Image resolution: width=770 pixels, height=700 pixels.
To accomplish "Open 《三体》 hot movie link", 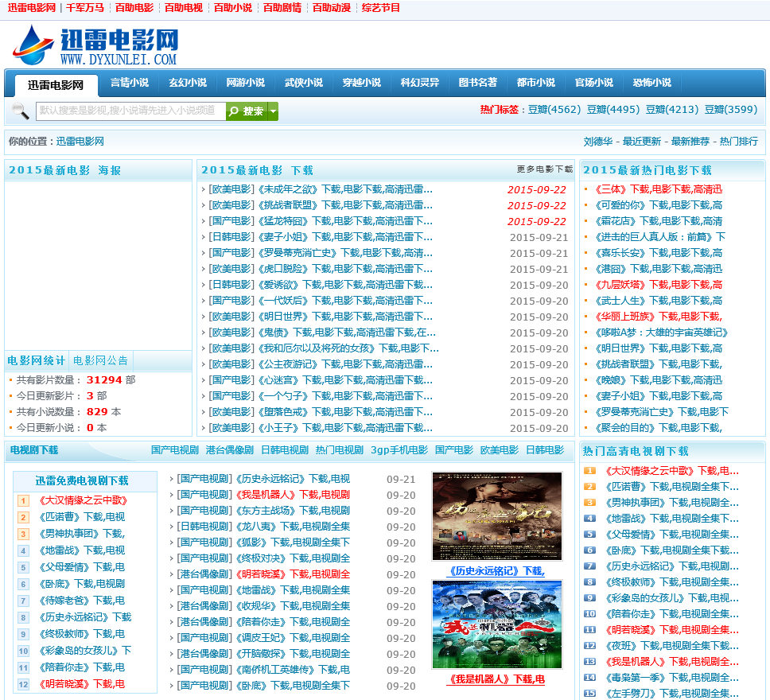I will (x=658, y=189).
